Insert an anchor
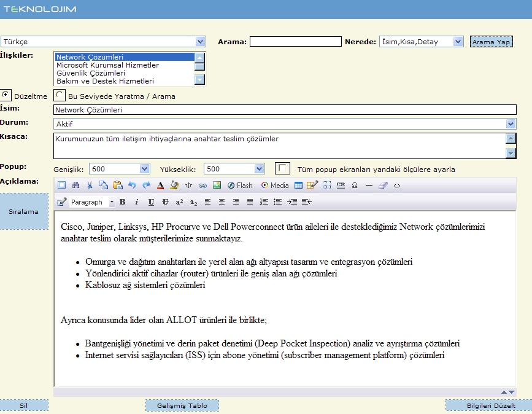Screen dimensions: 532x414 tap(188, 185)
